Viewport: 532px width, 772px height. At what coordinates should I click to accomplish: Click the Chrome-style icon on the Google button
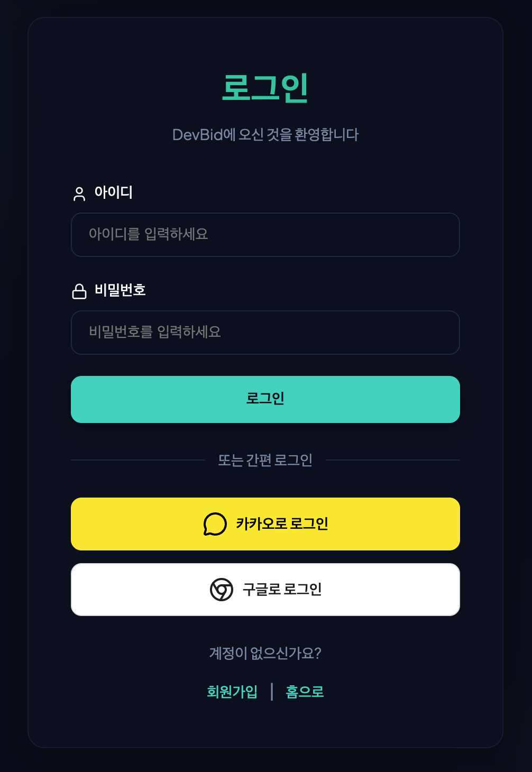[222, 590]
